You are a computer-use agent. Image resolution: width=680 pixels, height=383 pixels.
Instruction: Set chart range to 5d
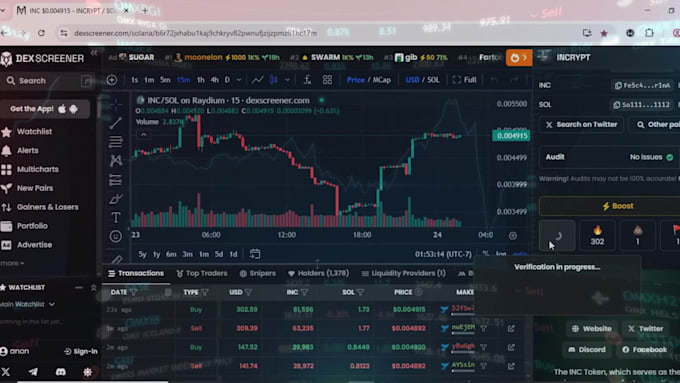(x=219, y=254)
